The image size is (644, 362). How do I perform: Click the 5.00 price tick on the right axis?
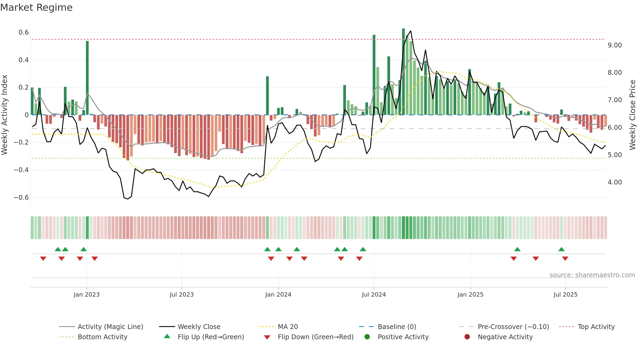point(615,155)
